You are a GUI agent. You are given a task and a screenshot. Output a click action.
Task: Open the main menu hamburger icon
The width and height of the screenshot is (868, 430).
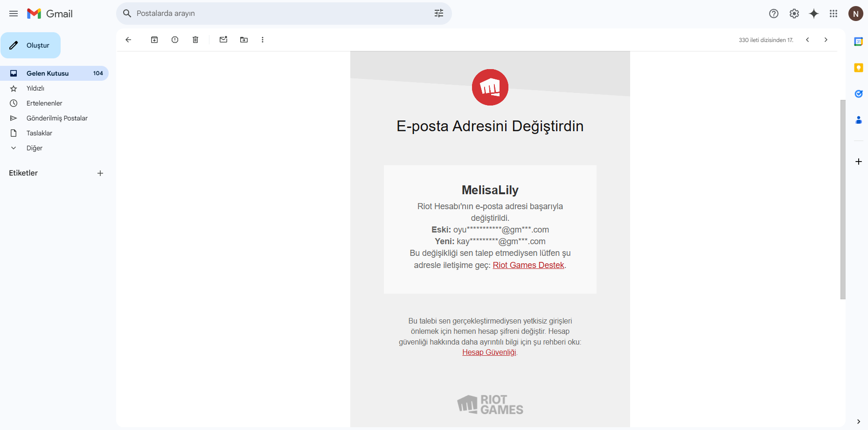click(x=14, y=14)
